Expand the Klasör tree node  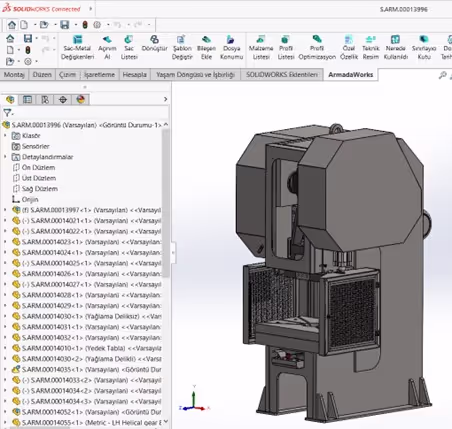click(5, 136)
